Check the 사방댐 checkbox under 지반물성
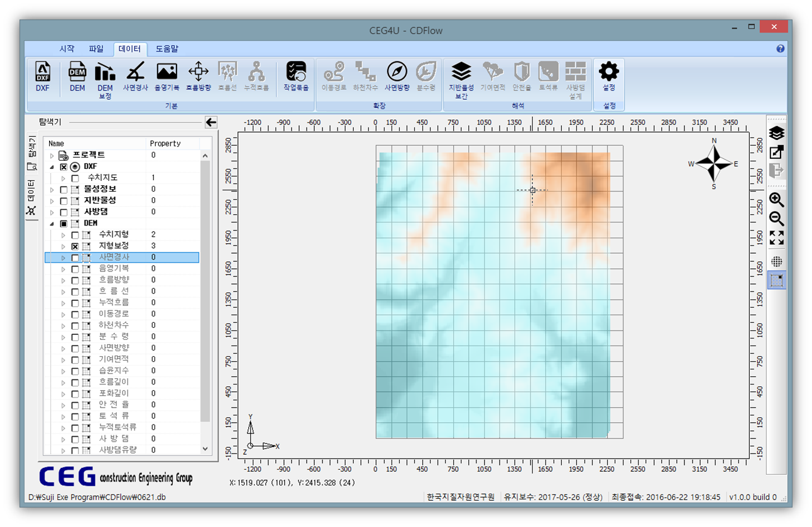 [x=63, y=212]
